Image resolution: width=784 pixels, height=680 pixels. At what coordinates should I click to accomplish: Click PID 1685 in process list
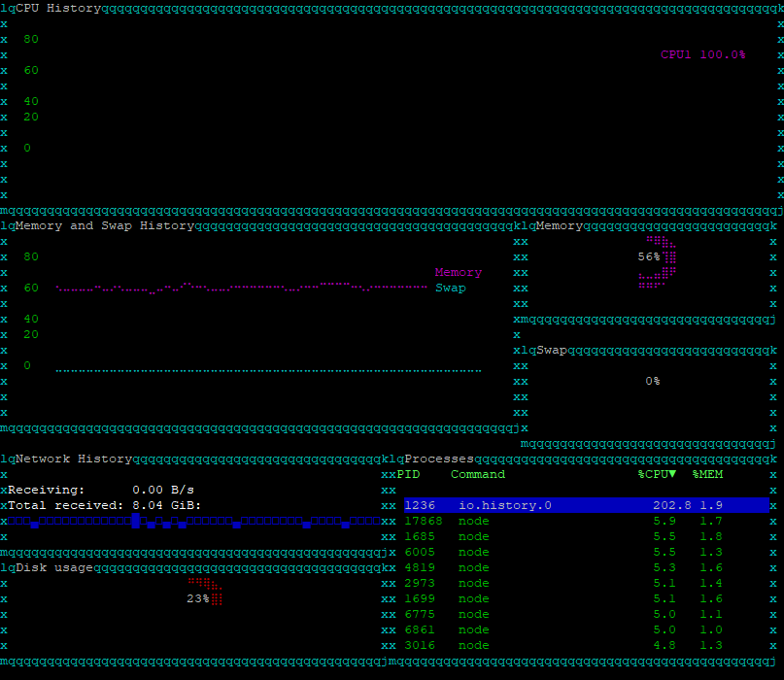coord(420,536)
